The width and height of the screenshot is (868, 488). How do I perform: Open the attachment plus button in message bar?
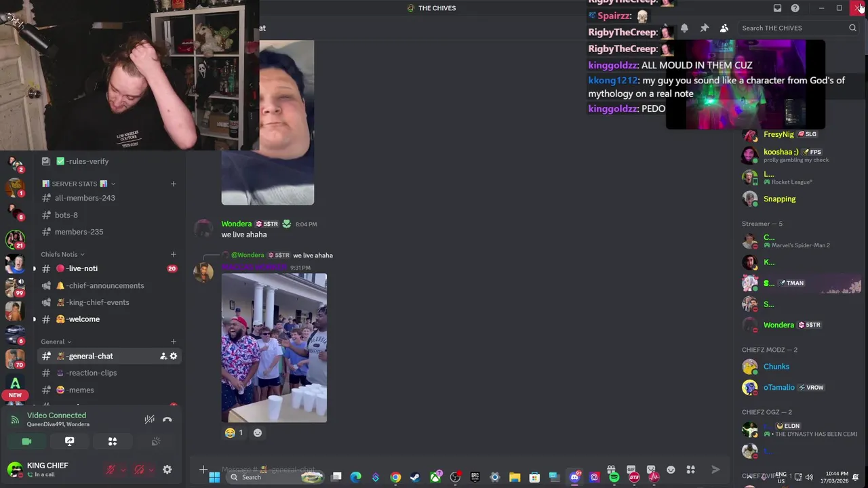coord(203,469)
